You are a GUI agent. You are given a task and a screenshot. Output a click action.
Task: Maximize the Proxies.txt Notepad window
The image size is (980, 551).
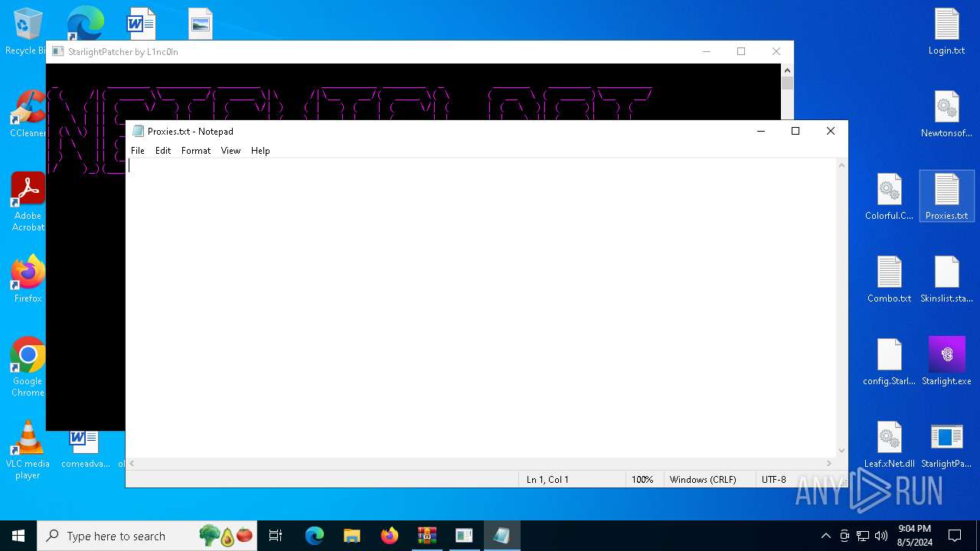(795, 131)
